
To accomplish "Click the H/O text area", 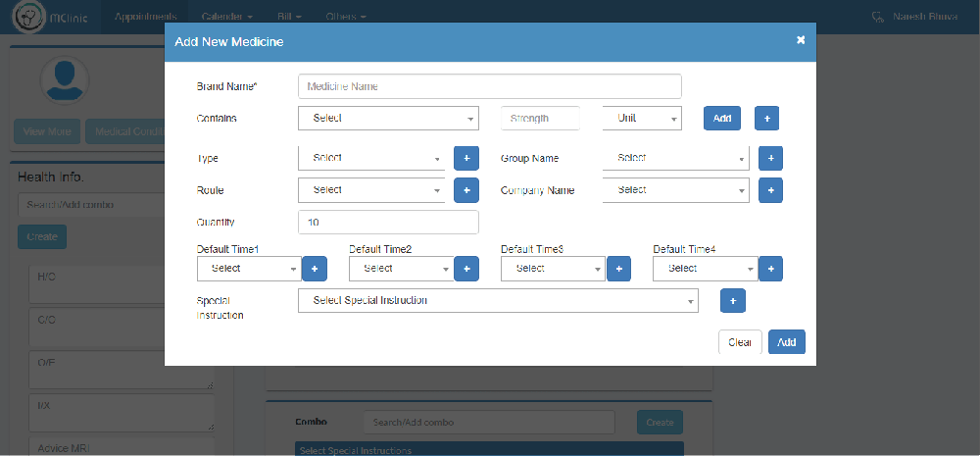I will coord(97,285).
